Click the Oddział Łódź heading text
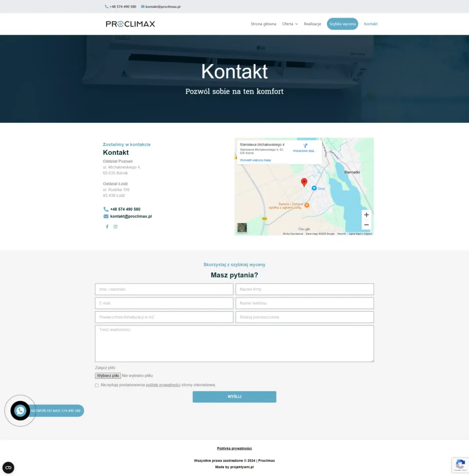Image resolution: width=469 pixels, height=476 pixels. [115, 184]
